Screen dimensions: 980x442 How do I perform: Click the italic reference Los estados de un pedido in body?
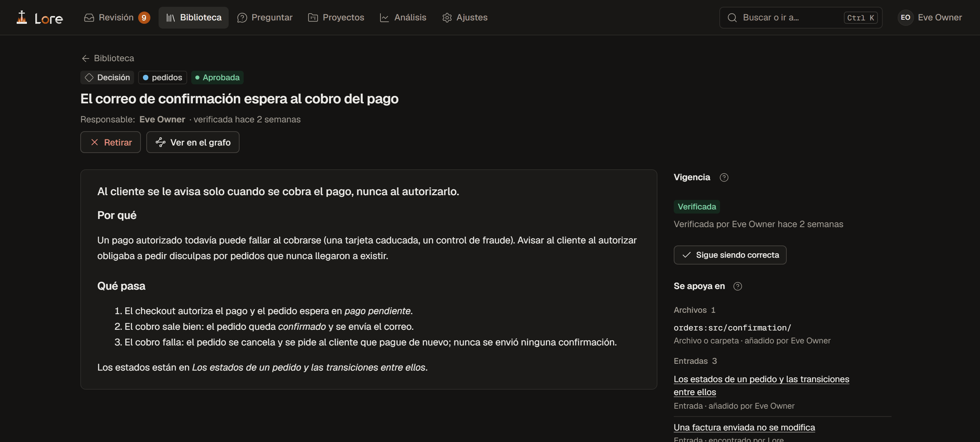point(309,368)
